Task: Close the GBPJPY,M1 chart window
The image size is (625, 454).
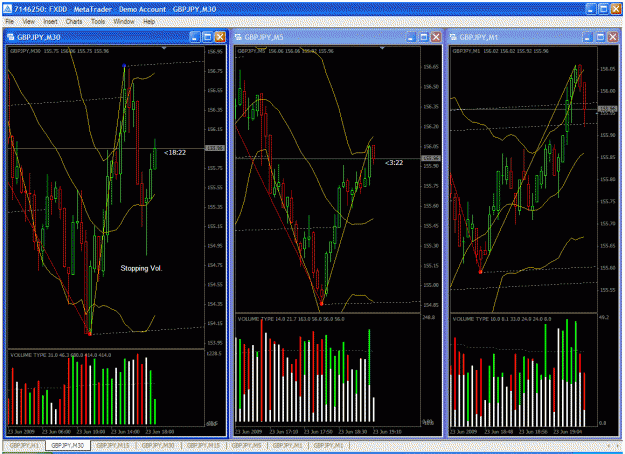Action: tap(613, 37)
